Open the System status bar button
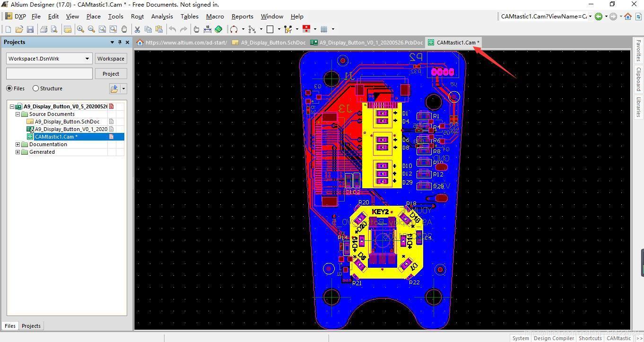Image resolution: width=644 pixels, height=342 pixels. click(521, 338)
